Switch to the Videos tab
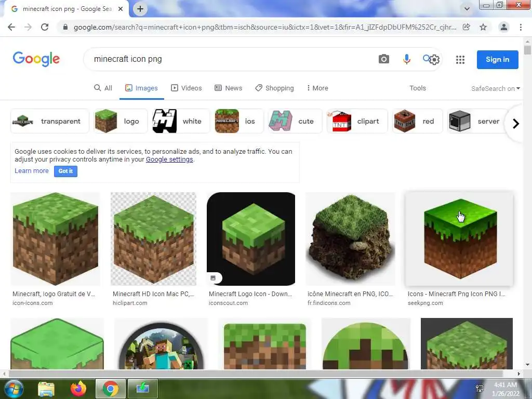Viewport: 532px width, 399px height. (187, 88)
